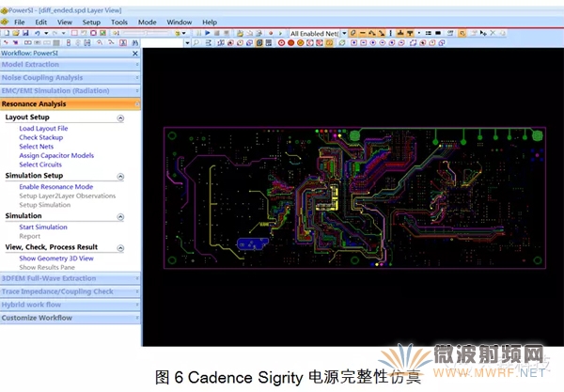
Task: Click the clock-shaped icon in second toolbar
Action: 240,43
